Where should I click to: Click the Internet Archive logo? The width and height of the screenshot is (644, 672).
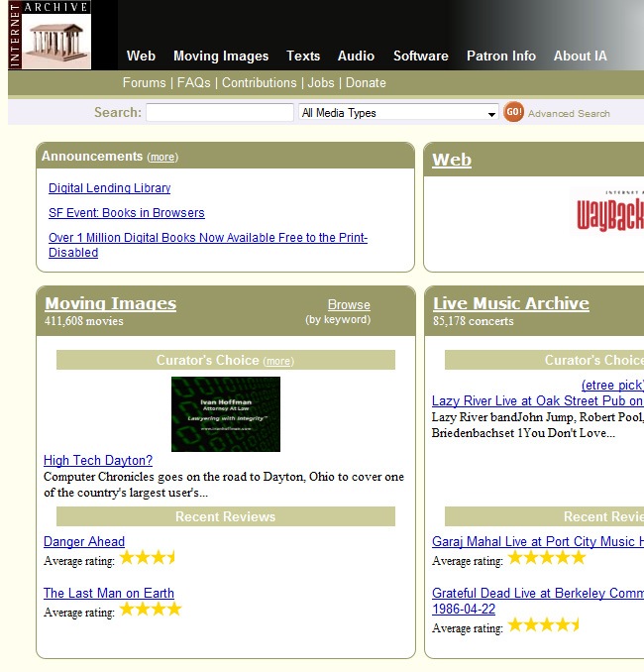pos(50,36)
